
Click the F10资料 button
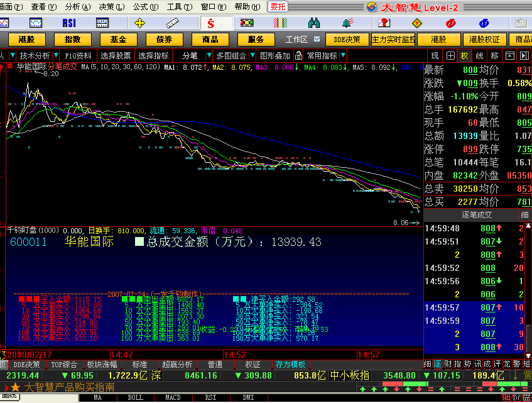[x=78, y=56]
